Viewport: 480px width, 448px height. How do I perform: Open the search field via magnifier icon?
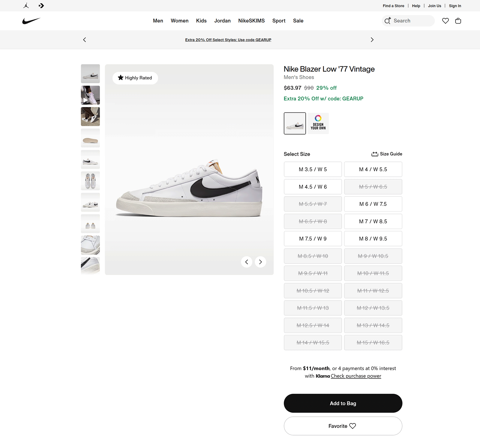(388, 21)
